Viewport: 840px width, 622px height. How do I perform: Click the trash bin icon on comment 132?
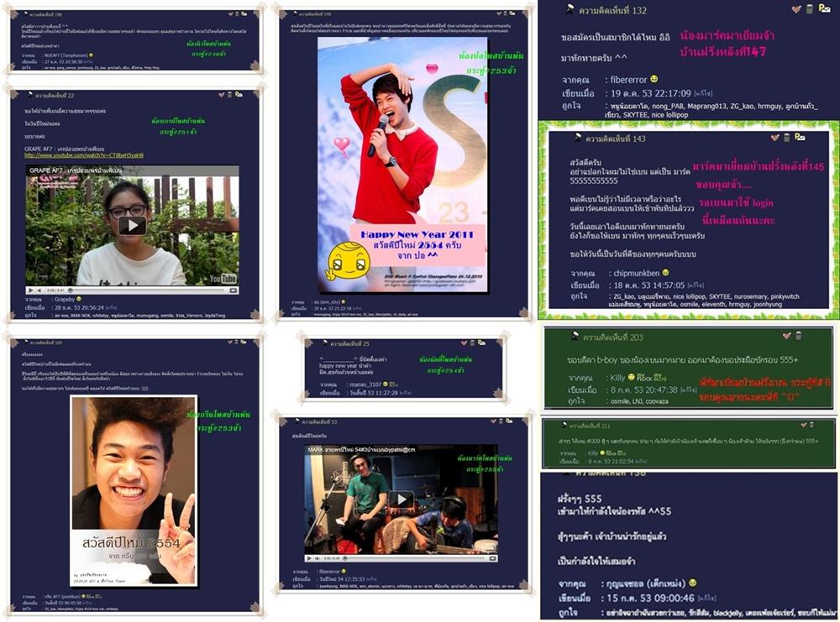[810, 8]
